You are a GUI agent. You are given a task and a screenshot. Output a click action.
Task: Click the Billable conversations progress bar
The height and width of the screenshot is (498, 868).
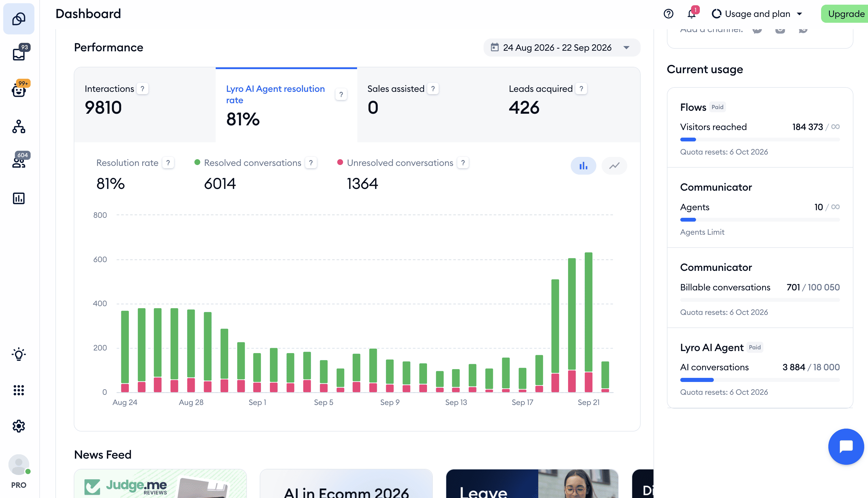pyautogui.click(x=760, y=300)
